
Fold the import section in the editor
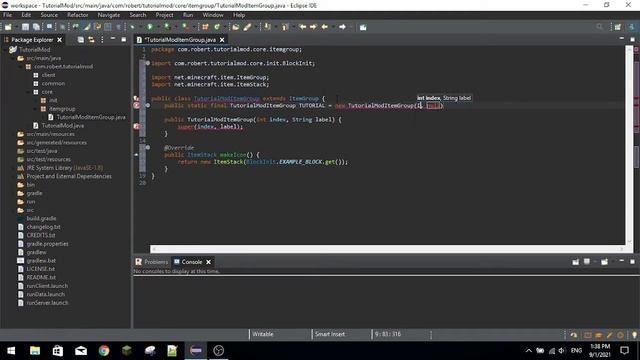click(148, 63)
